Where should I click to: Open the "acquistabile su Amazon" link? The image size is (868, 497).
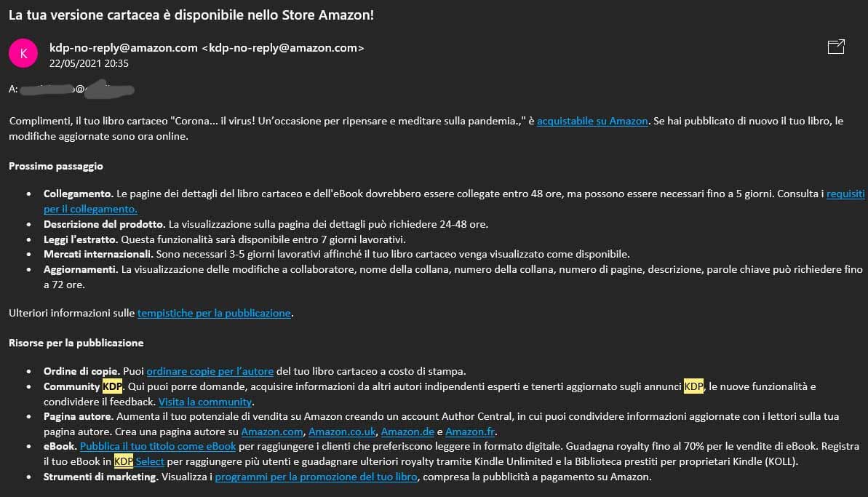point(592,122)
